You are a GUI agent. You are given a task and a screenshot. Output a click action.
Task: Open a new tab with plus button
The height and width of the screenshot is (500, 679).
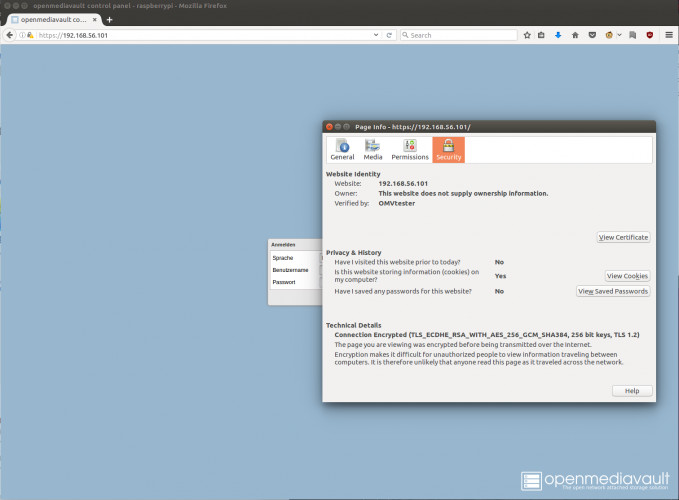tap(109, 19)
